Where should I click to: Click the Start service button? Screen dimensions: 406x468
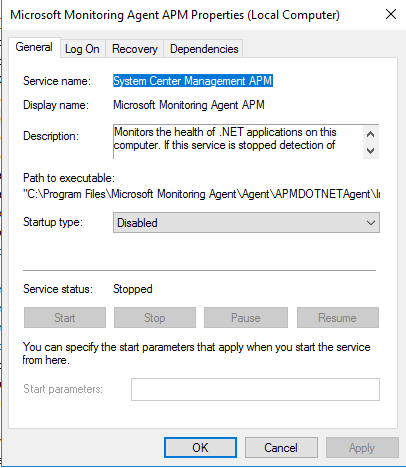(x=65, y=318)
